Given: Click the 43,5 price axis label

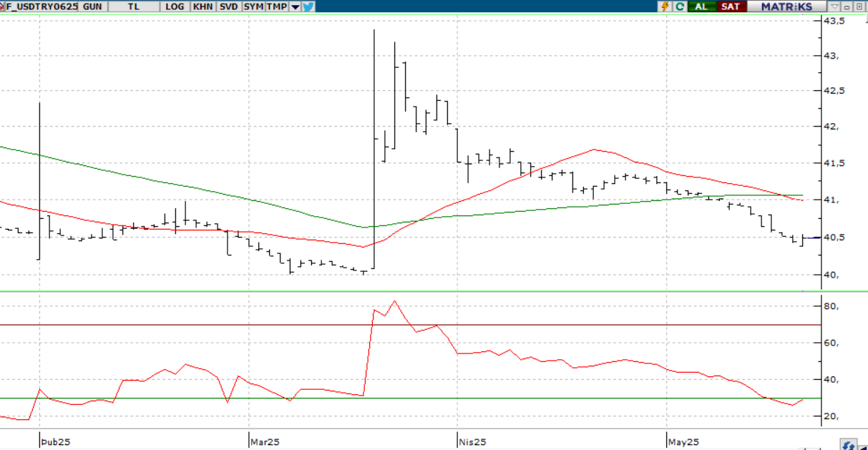Looking at the screenshot, I should coord(834,21).
